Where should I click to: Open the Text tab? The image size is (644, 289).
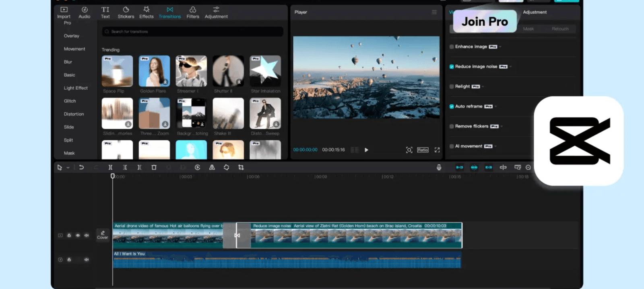[x=105, y=12]
